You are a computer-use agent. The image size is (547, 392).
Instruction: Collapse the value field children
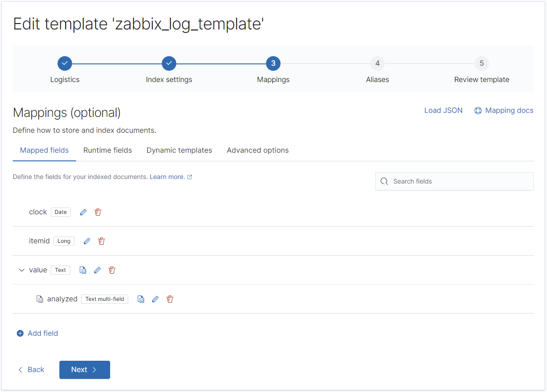pos(21,270)
